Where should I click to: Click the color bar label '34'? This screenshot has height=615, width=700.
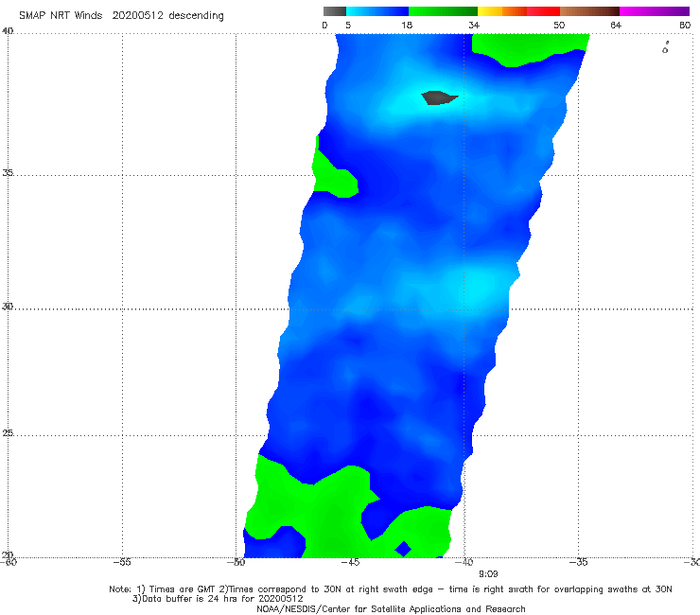474,26
